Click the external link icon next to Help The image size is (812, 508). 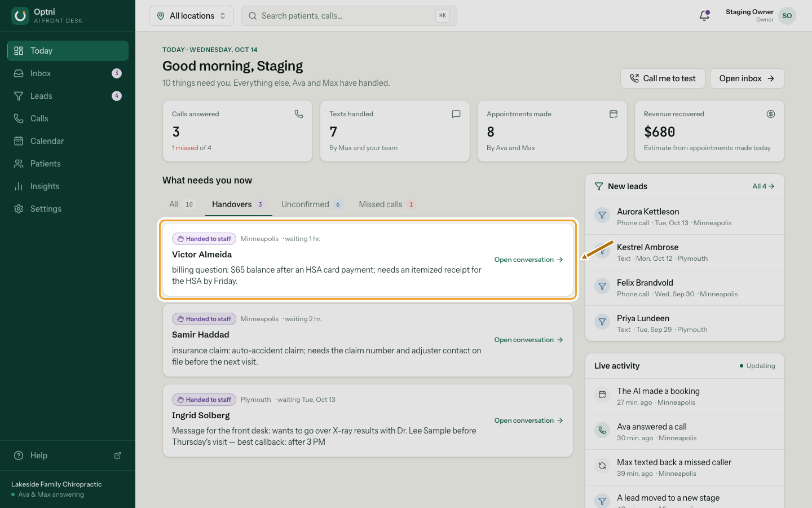click(118, 456)
